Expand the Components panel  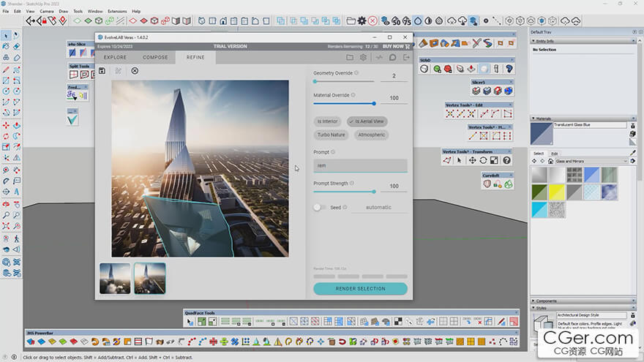533,301
